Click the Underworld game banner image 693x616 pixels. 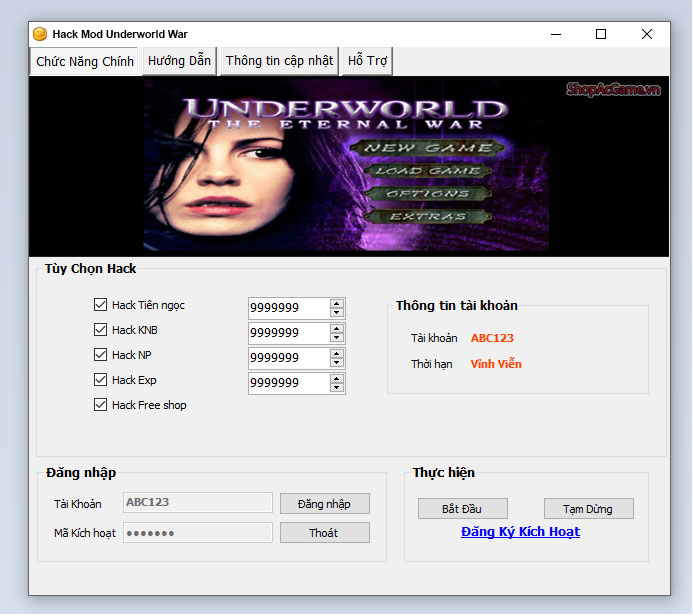point(349,166)
